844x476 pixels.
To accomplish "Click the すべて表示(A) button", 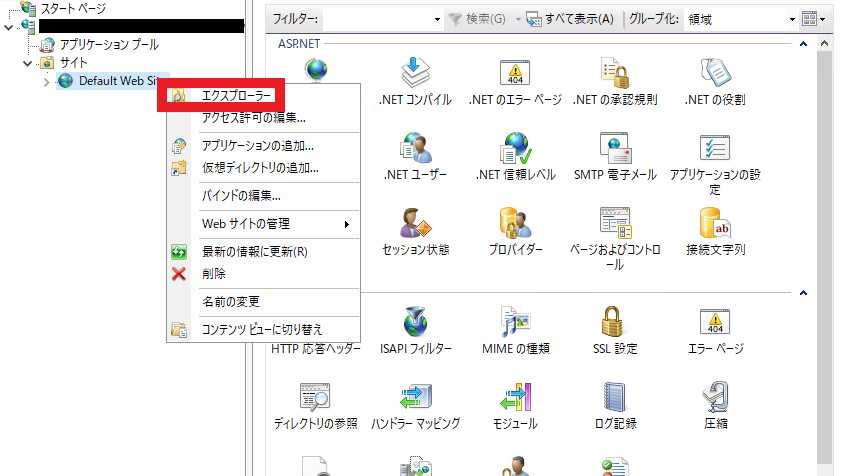I will pos(570,19).
